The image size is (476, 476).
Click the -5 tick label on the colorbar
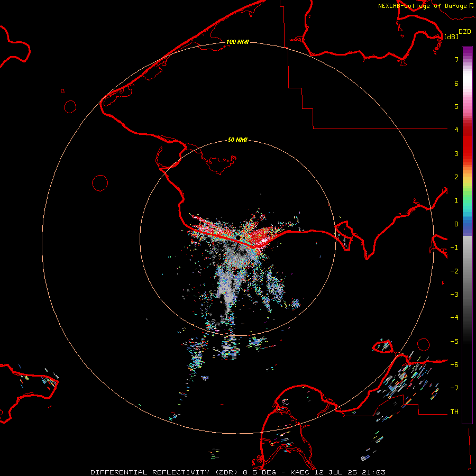tap(454, 342)
